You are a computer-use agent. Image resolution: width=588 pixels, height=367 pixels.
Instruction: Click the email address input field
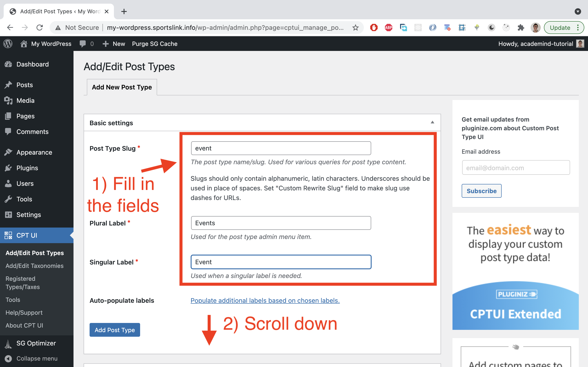[x=516, y=167]
